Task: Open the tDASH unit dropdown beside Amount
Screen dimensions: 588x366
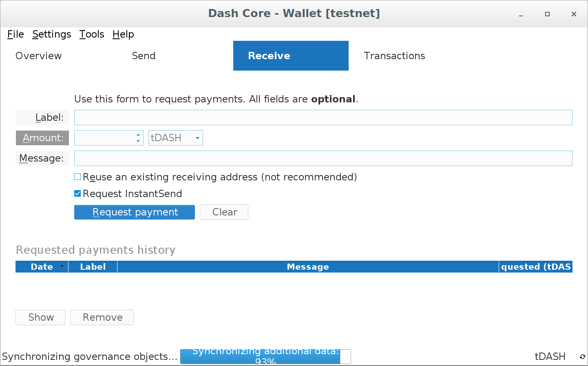Action: coord(176,138)
